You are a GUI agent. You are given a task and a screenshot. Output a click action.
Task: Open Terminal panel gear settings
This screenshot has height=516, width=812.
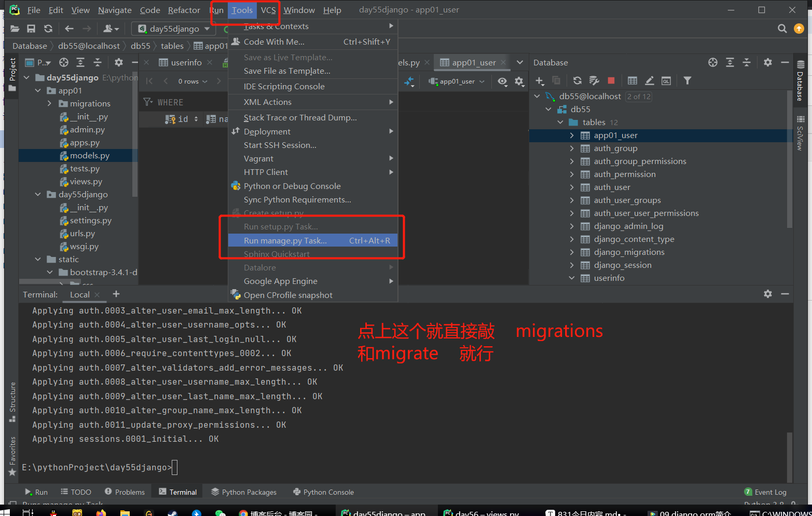coord(768,294)
